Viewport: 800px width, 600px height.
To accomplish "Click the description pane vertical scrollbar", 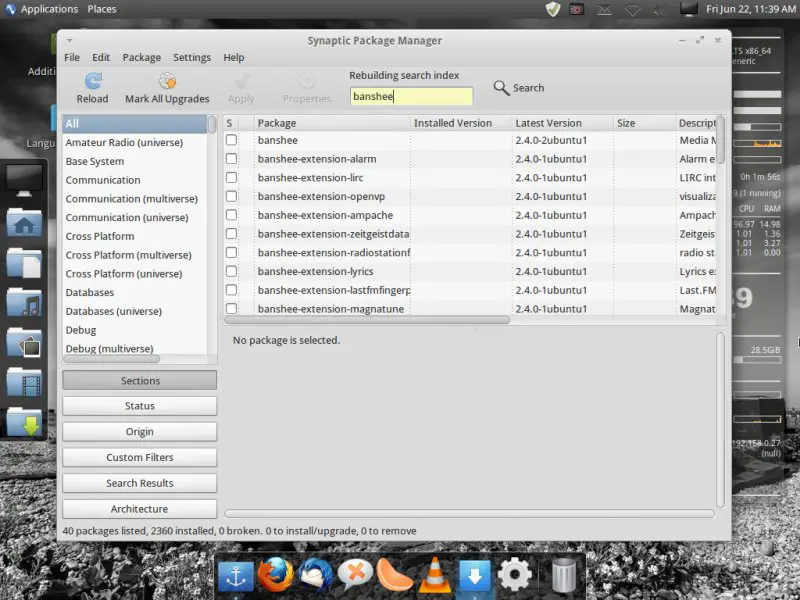I will [720, 419].
